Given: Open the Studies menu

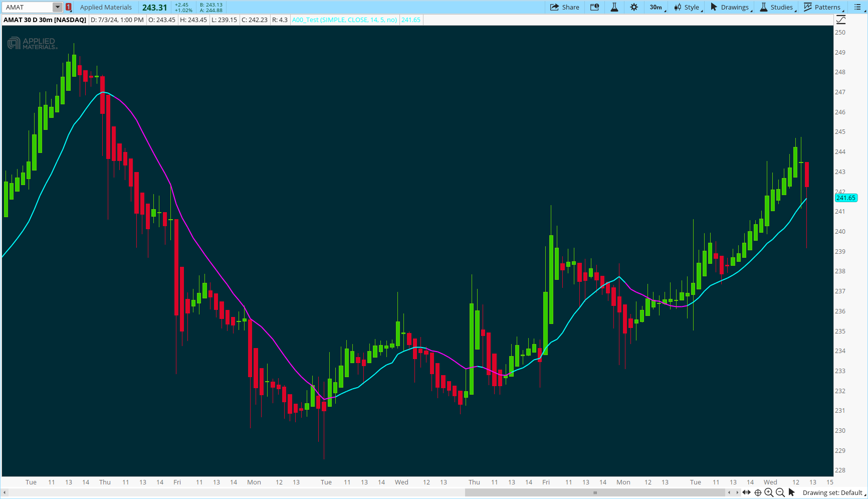Looking at the screenshot, I should [777, 7].
